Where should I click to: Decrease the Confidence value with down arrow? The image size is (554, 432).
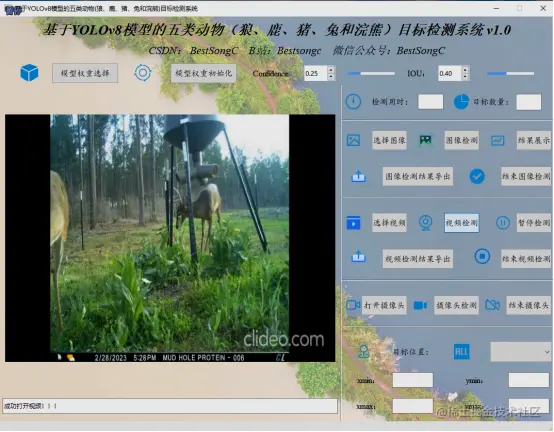[331, 77]
